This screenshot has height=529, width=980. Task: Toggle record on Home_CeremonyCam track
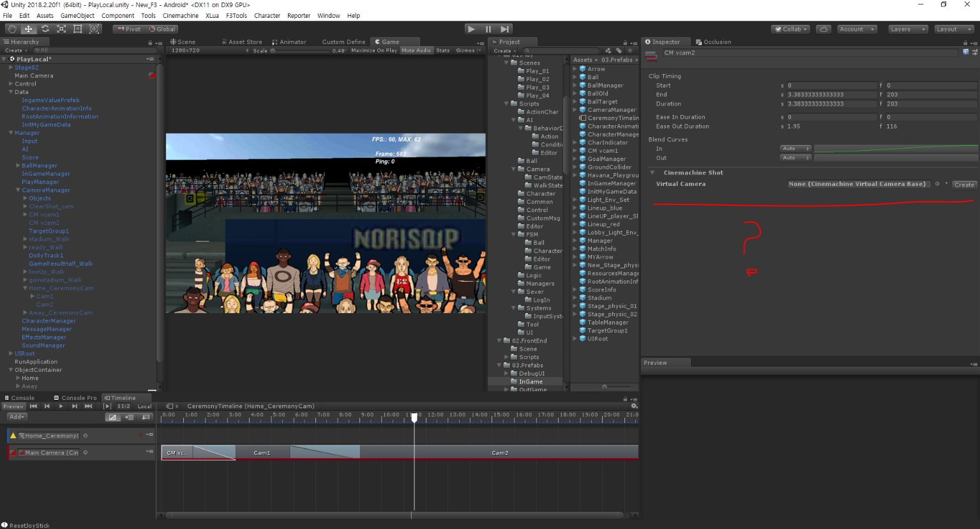click(x=140, y=435)
